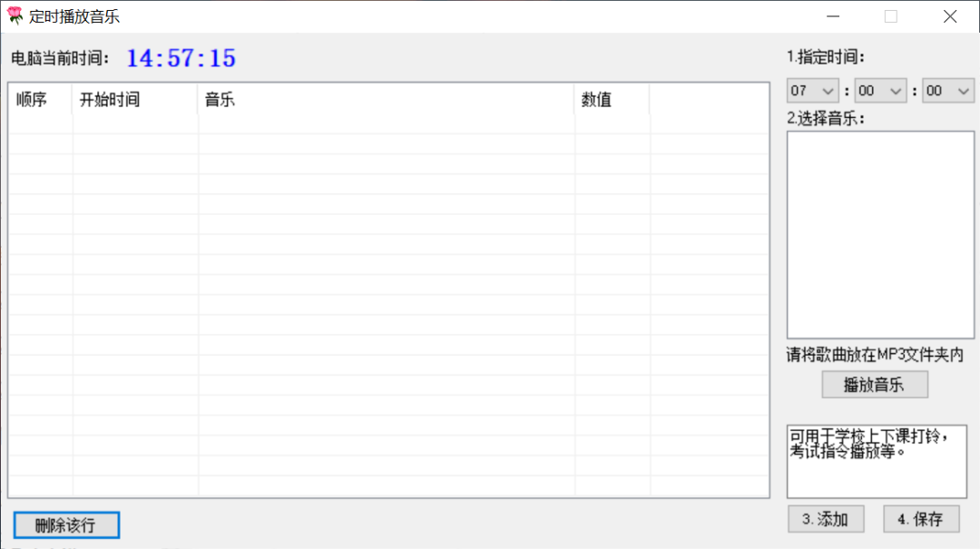Screen dimensions: 980x549
Task: Click inside the 选择音乐 list box
Action: (x=879, y=234)
